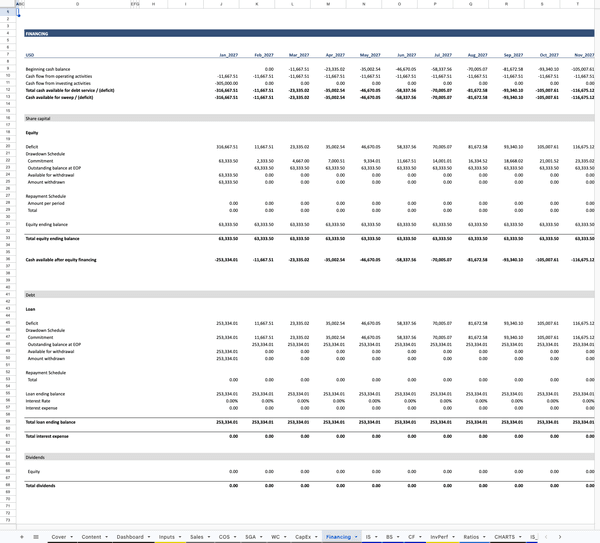Select Total interest expense label
Viewport: 600px width, 543px height.
click(x=47, y=436)
